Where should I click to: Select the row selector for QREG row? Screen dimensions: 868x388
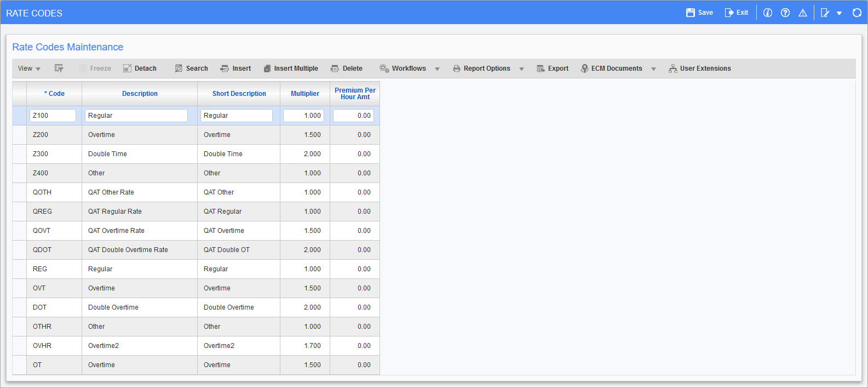tap(19, 212)
